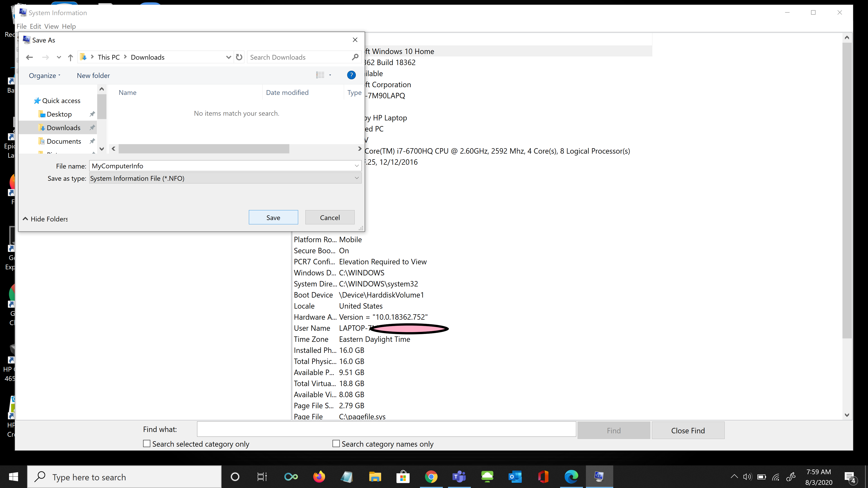Open Outlook from the taskbar

coord(515,476)
